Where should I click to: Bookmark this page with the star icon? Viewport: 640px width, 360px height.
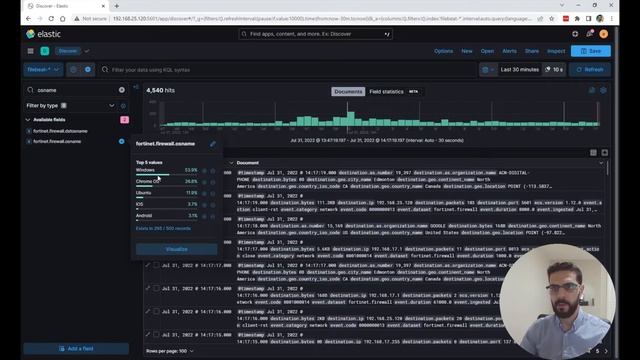[x=551, y=19]
